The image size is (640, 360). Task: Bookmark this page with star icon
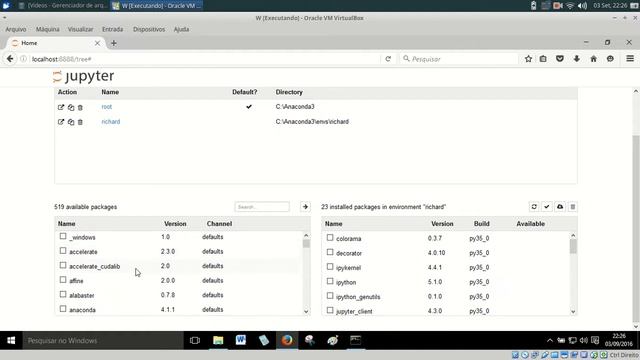tap(528, 59)
